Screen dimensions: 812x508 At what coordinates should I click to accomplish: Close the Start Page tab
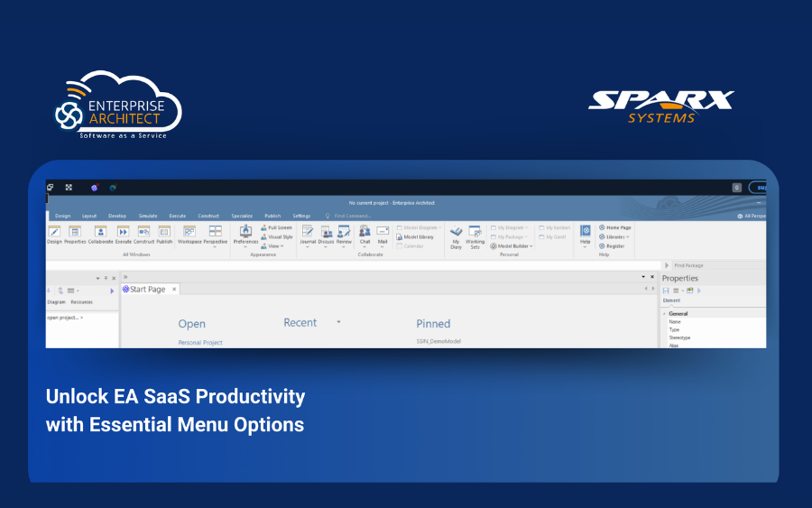[x=175, y=290]
